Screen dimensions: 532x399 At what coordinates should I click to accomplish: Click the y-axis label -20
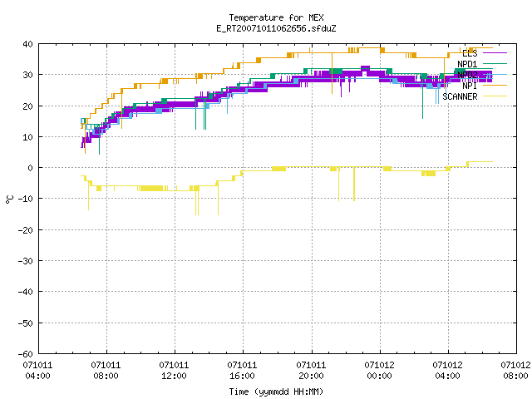tap(26, 230)
